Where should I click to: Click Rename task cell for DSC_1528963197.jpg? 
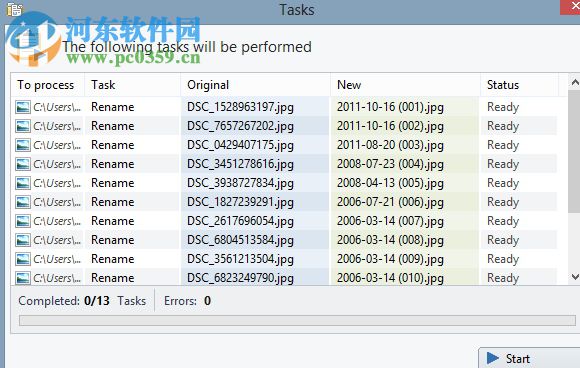[113, 107]
